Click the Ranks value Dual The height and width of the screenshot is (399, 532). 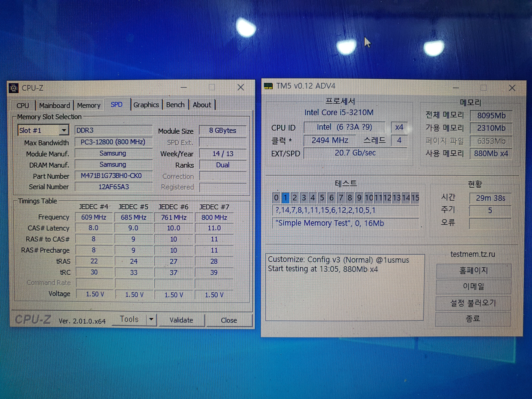pyautogui.click(x=223, y=165)
